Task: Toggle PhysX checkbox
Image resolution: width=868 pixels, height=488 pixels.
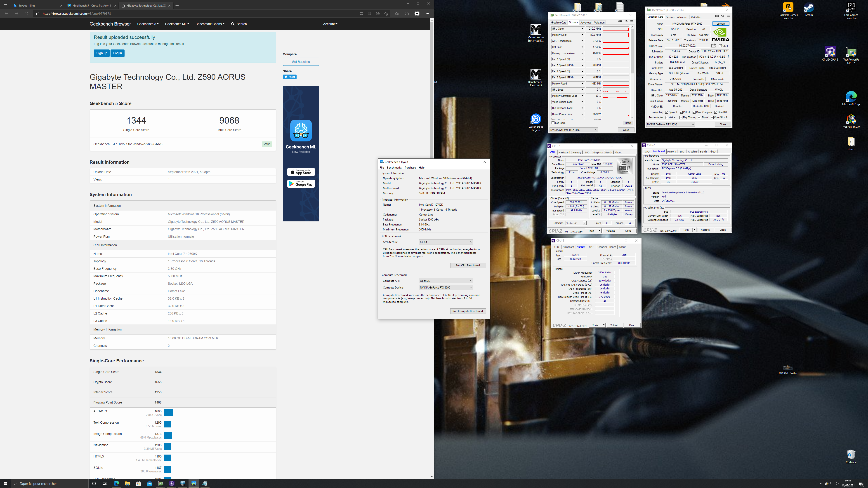Action: [x=699, y=117]
